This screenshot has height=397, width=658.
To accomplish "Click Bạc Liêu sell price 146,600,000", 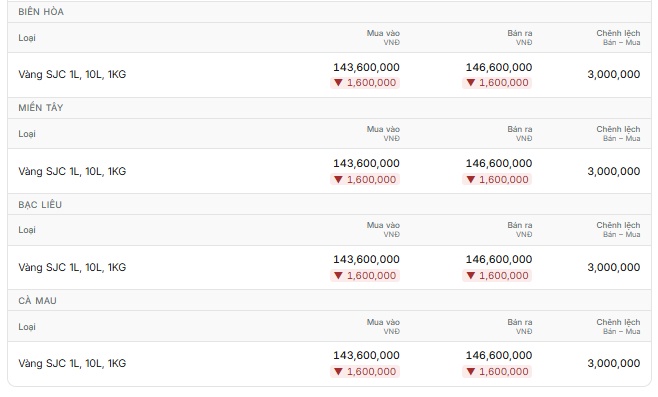I will pos(499,259).
